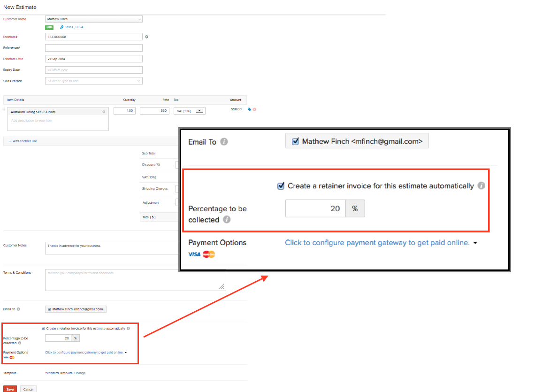Click the Visa logo in enlarged Payment Options
The image size is (535, 392).
(194, 254)
